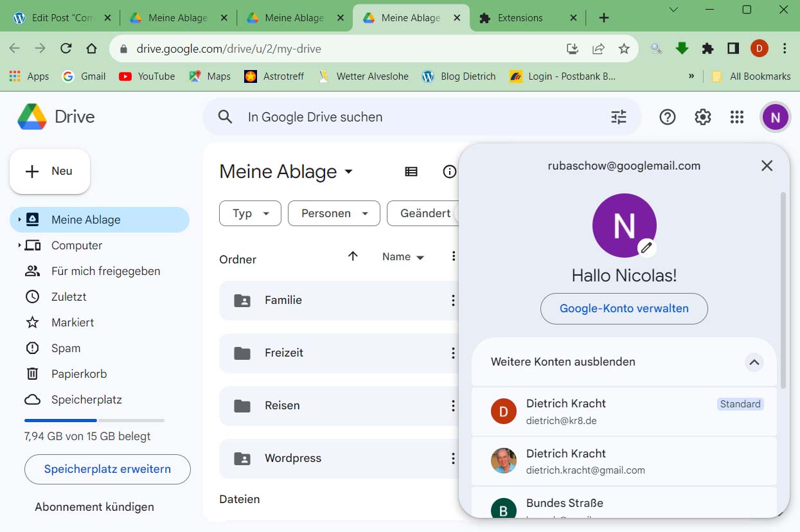Click Google-Konto verwalten button
The height and width of the screenshot is (532, 800).
tap(624, 308)
